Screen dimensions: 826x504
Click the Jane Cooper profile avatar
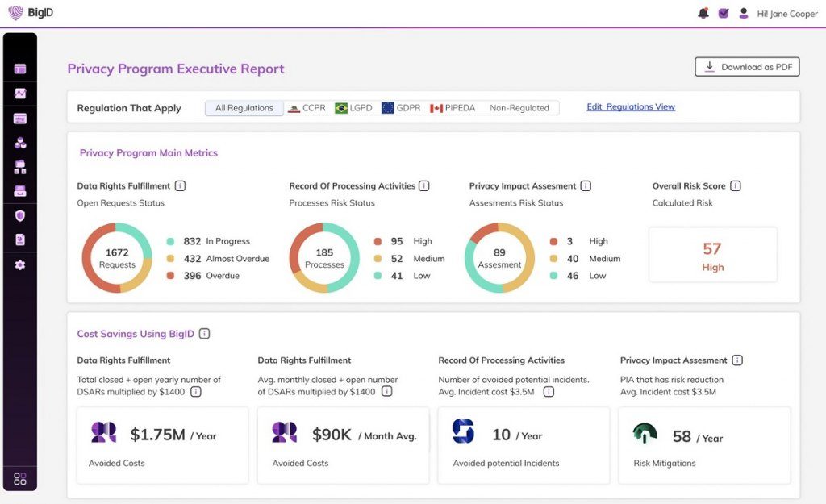coord(743,13)
